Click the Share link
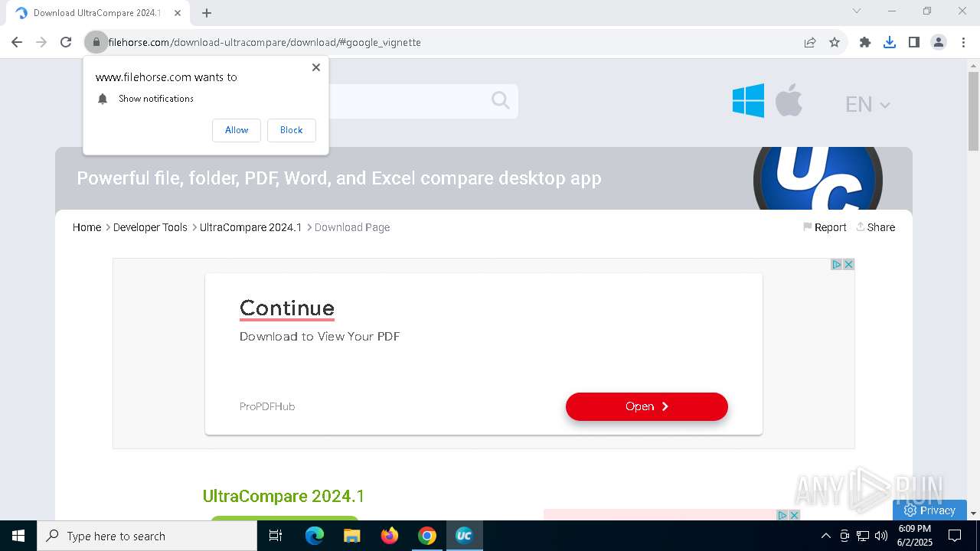Screen dimensions: 980x551 (875, 227)
